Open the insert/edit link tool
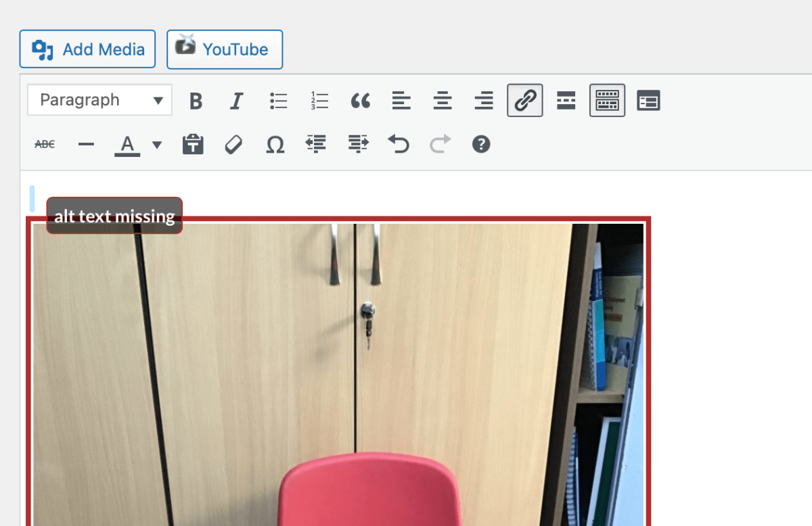The height and width of the screenshot is (526, 812). pos(525,101)
